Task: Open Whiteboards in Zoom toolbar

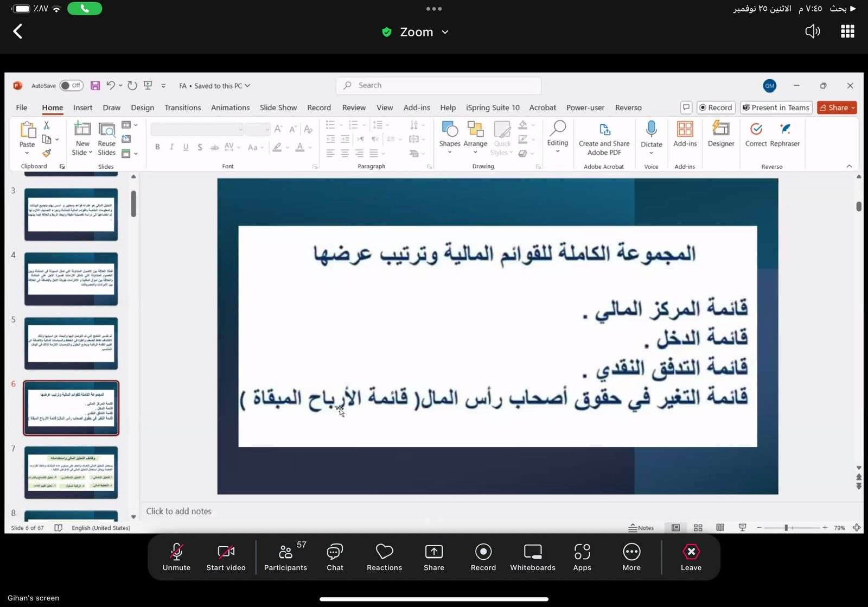Action: point(532,557)
